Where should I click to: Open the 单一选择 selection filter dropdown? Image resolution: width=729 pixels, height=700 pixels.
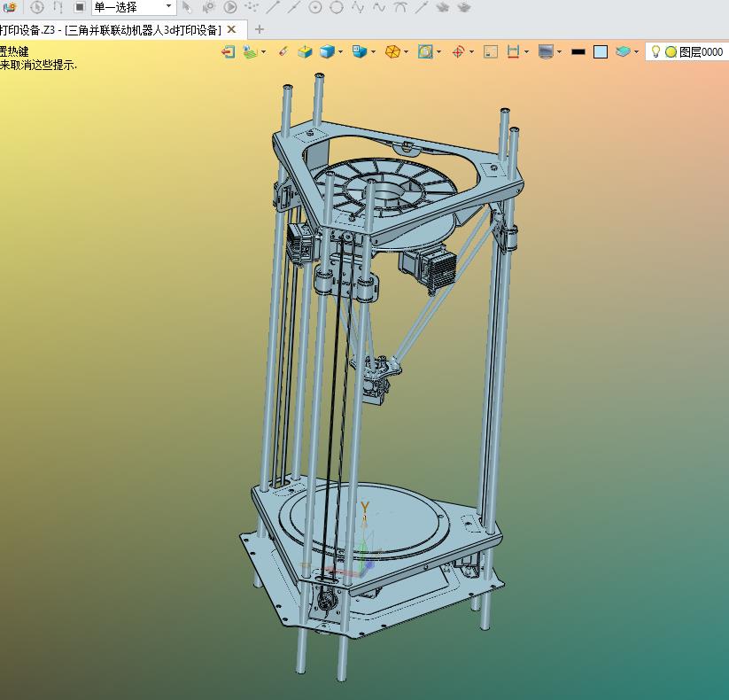pos(133,7)
